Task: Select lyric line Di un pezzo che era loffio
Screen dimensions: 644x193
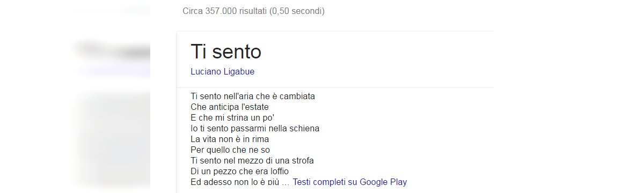Action: click(x=239, y=171)
